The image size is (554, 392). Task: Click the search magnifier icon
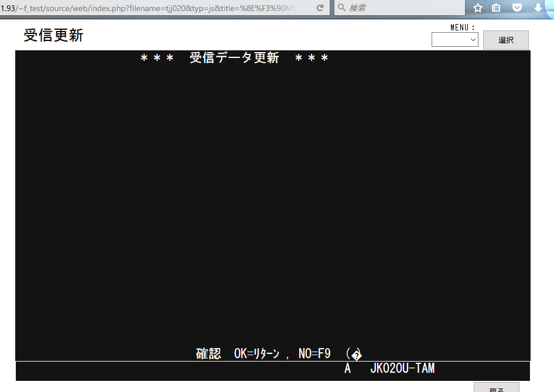pyautogui.click(x=342, y=8)
